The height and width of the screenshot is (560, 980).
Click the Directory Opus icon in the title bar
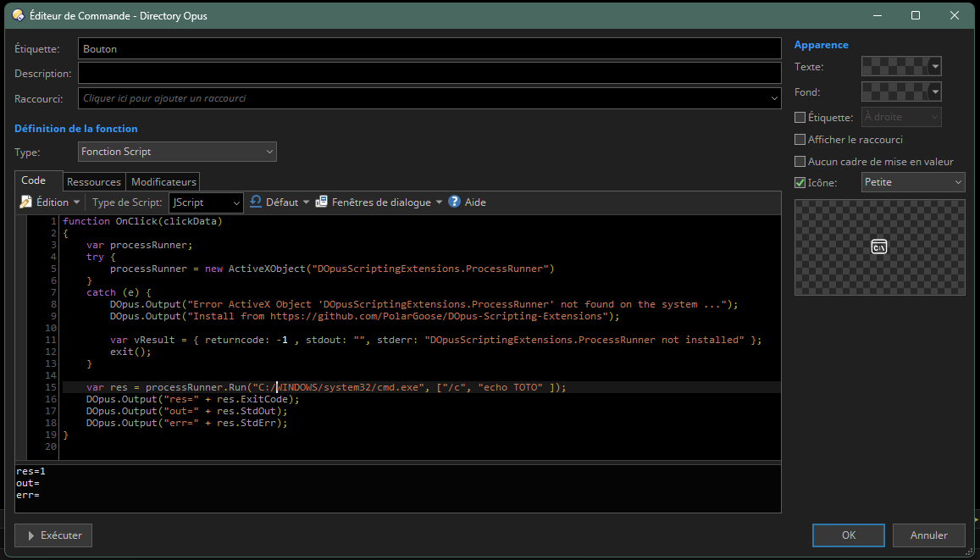(18, 15)
